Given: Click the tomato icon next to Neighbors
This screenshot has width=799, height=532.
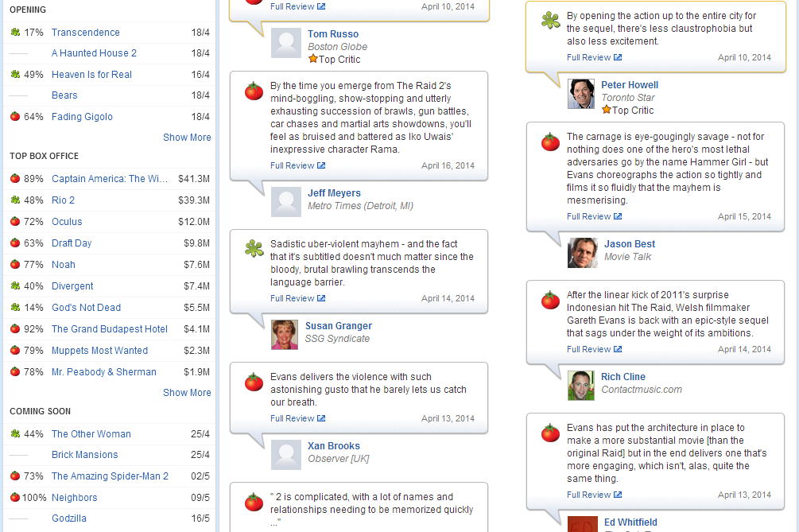Looking at the screenshot, I should (x=15, y=497).
